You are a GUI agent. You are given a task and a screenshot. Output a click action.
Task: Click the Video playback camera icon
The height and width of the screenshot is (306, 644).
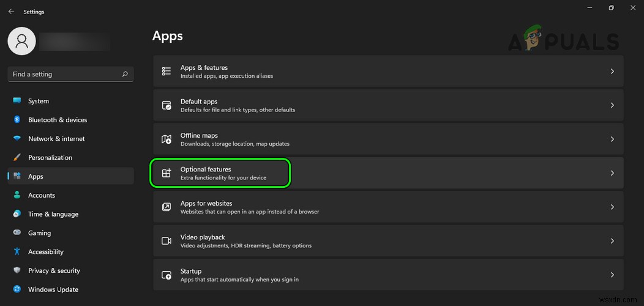coord(167,241)
